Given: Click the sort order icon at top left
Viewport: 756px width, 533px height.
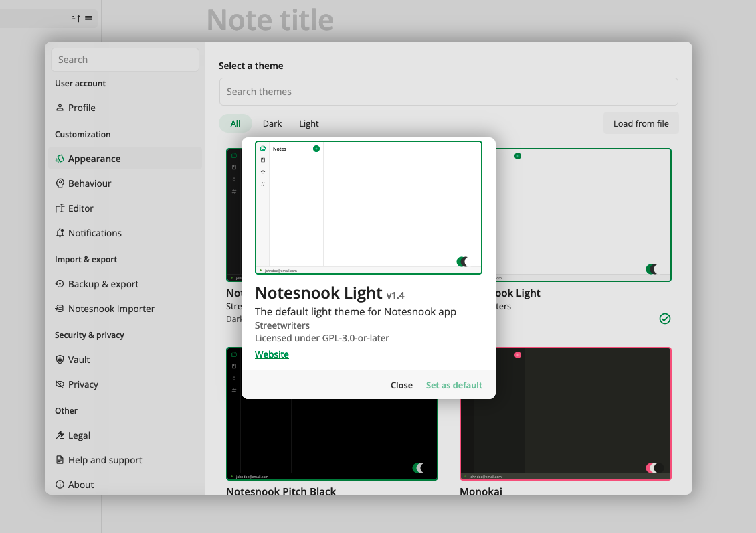Looking at the screenshot, I should (x=76, y=19).
